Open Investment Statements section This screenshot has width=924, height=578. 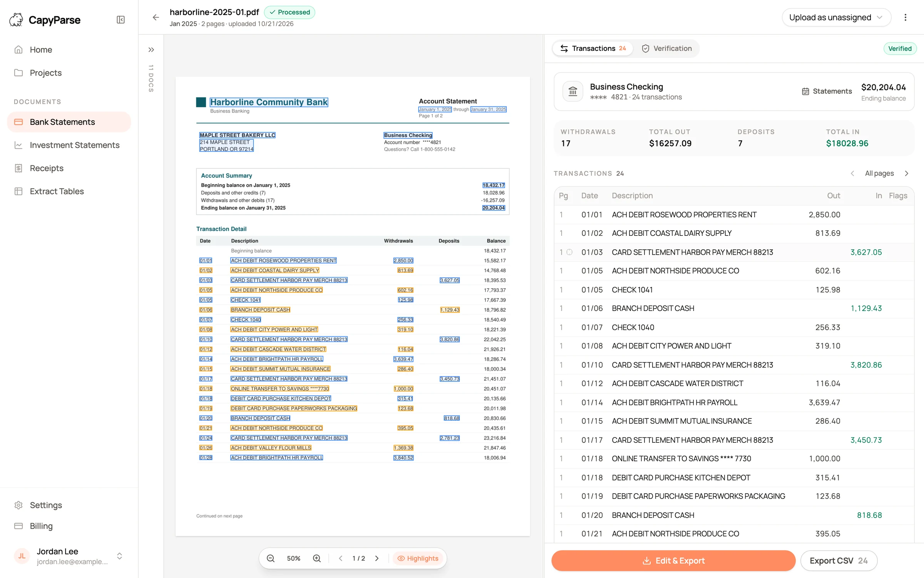pos(69,145)
